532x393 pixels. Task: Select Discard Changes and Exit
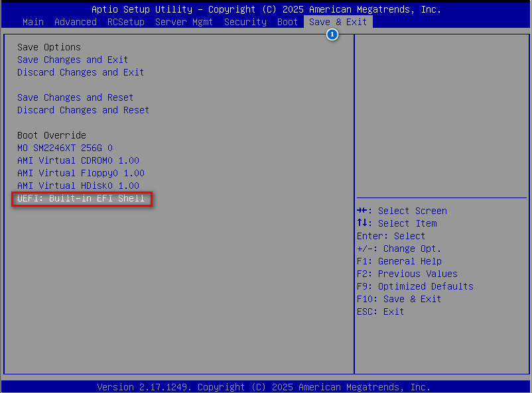pos(81,72)
